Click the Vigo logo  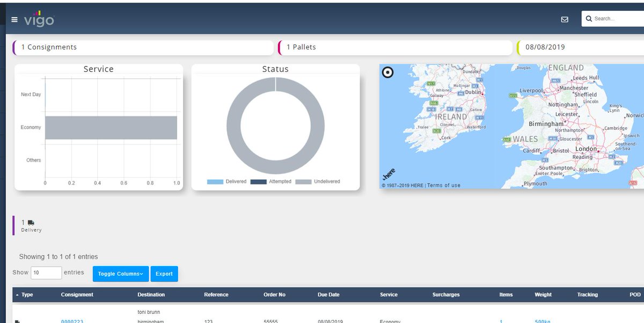click(x=39, y=19)
